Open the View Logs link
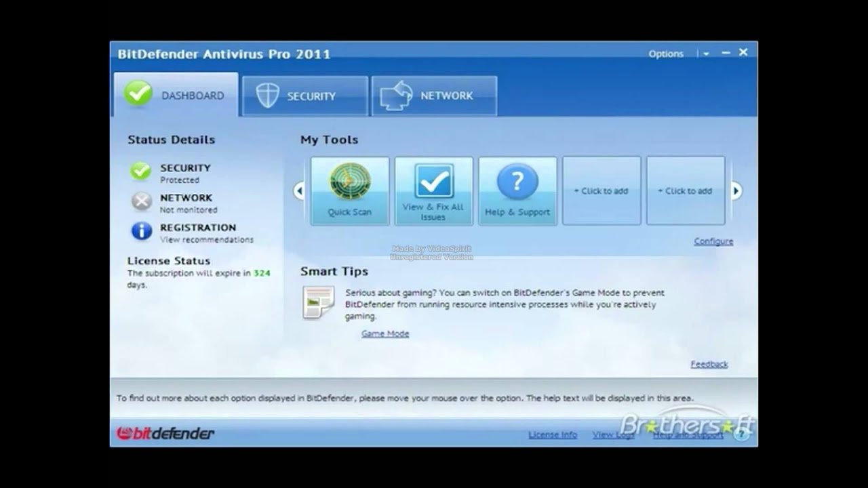The width and height of the screenshot is (868, 488). pyautogui.click(x=614, y=434)
